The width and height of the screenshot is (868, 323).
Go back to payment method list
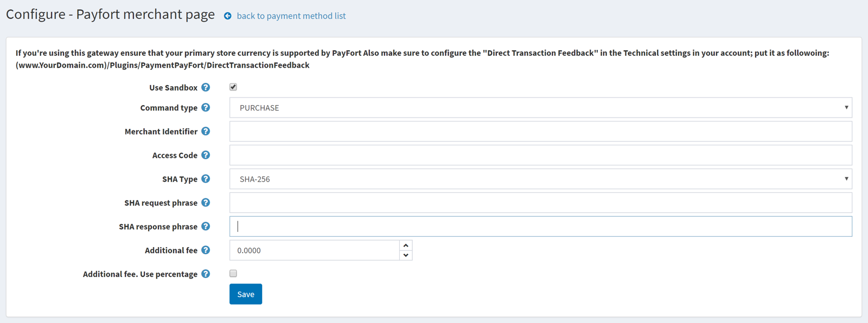[x=291, y=16]
